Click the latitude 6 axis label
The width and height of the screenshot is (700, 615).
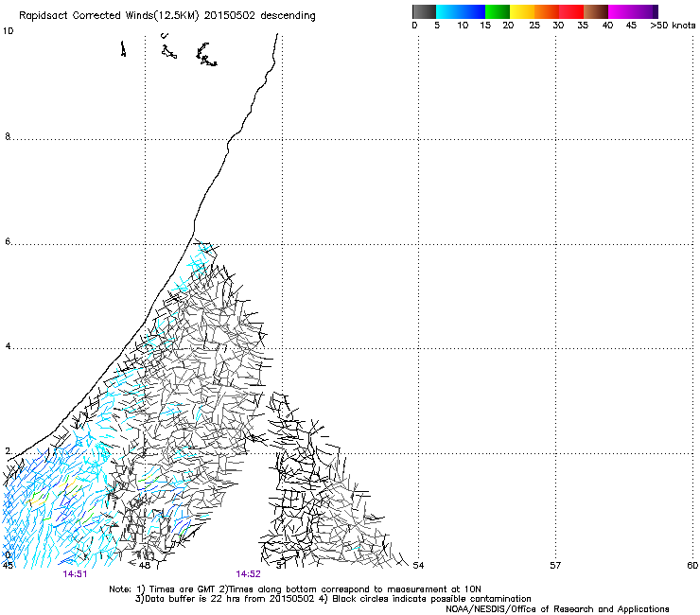point(8,241)
